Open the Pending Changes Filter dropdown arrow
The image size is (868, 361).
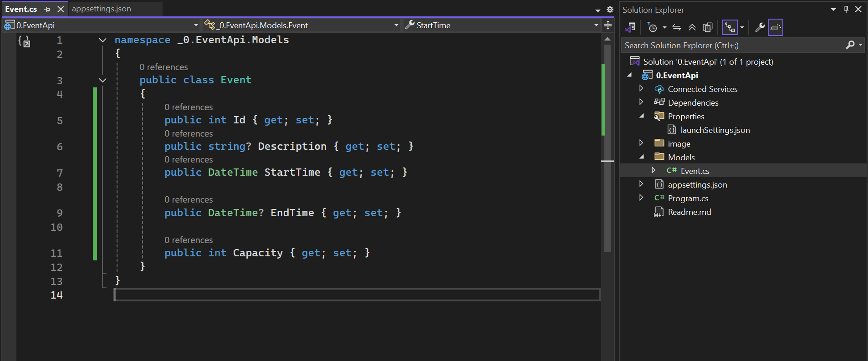coord(664,27)
